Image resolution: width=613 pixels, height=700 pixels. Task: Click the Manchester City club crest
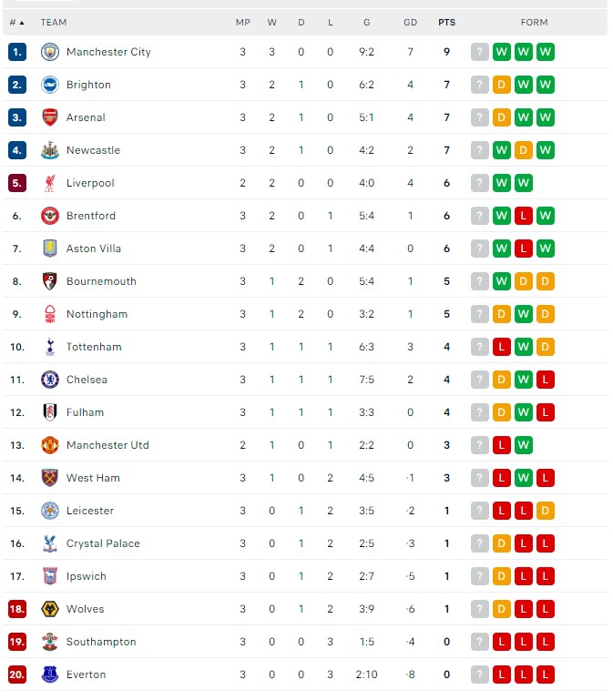[49, 52]
